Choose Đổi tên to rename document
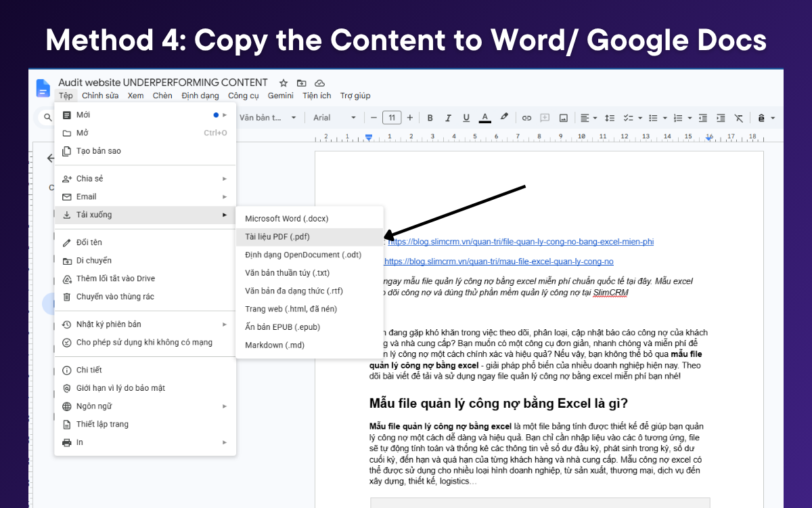 pyautogui.click(x=145, y=242)
